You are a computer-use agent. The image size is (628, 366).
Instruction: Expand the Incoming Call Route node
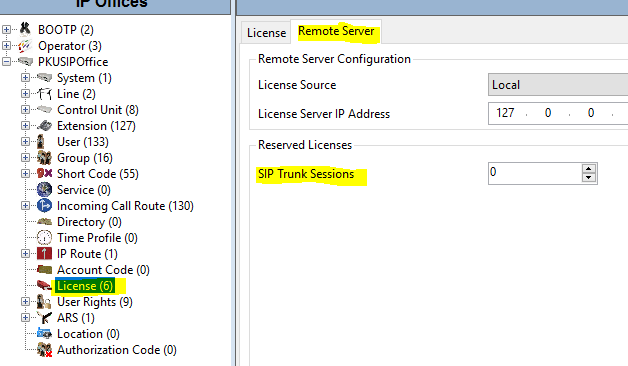coord(25,205)
